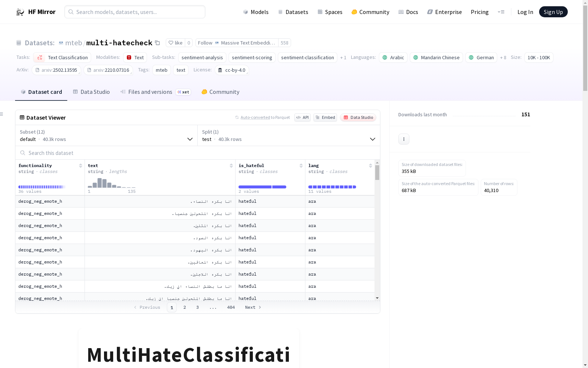Follow Massive Text Embedding organization
The height and width of the screenshot is (368, 588).
tap(237, 43)
